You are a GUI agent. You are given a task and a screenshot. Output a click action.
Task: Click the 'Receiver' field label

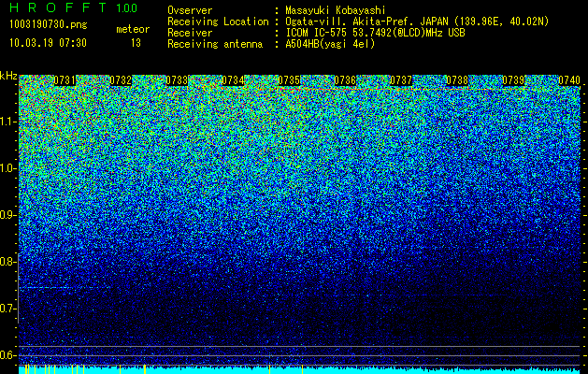tap(190, 33)
